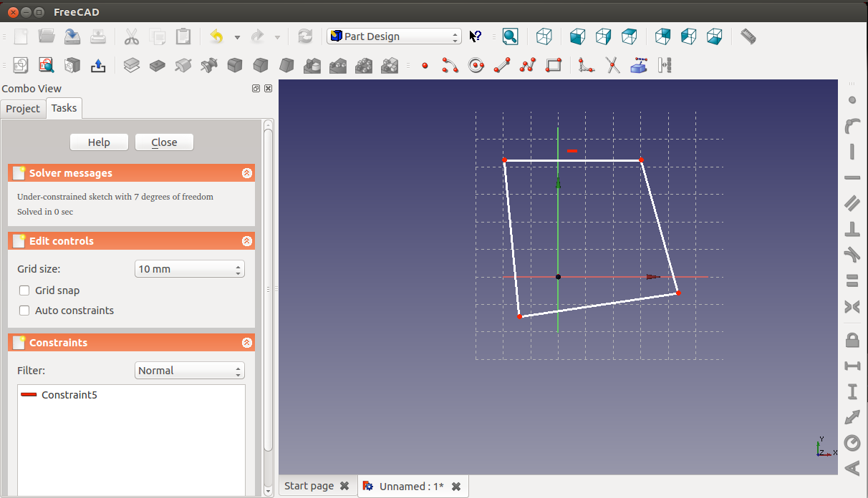Click the create fillet tool
The height and width of the screenshot is (498, 868).
point(587,66)
